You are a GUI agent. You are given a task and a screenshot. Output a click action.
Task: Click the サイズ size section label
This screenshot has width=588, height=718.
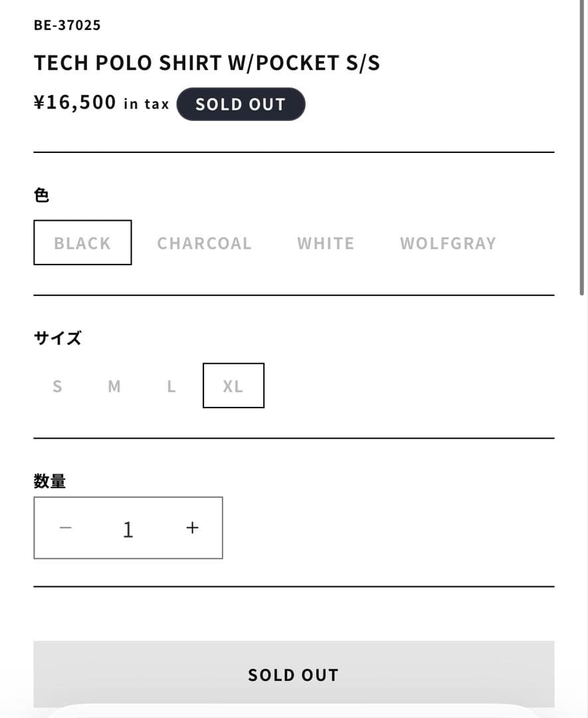pyautogui.click(x=57, y=338)
